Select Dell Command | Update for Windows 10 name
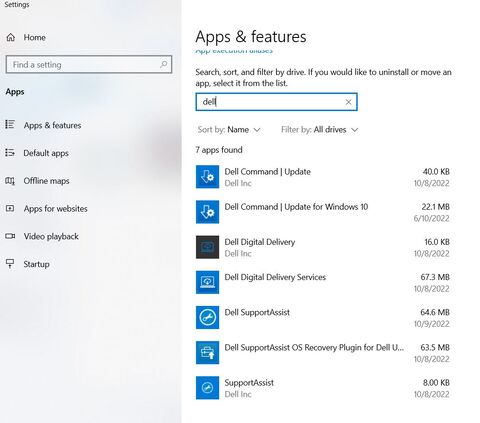The height and width of the screenshot is (423, 480). (x=296, y=207)
